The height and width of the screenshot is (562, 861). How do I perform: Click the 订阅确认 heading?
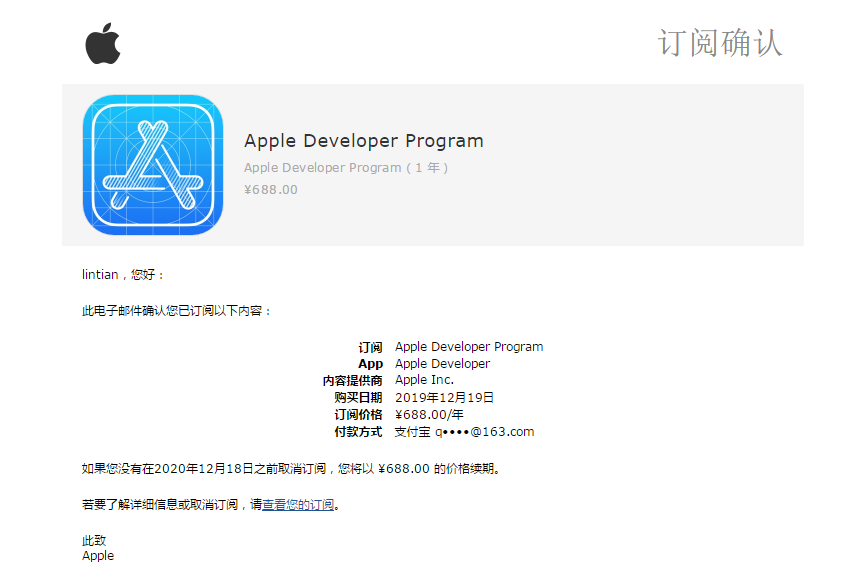720,43
